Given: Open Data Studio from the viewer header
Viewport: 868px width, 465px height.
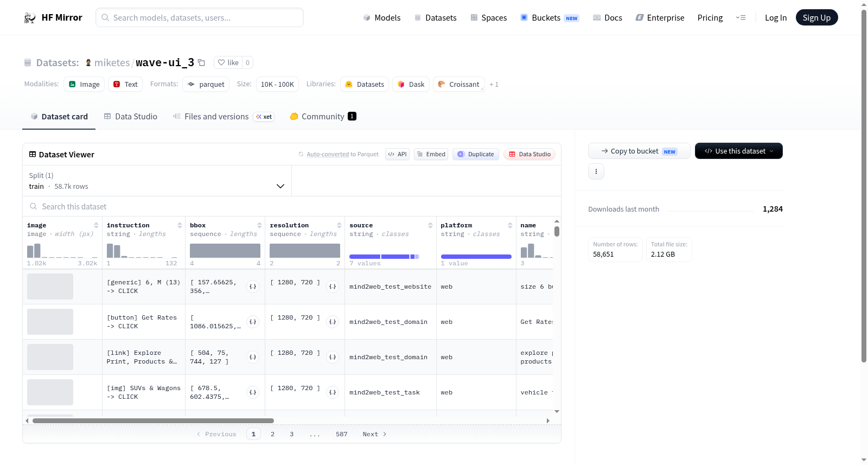Looking at the screenshot, I should point(529,154).
